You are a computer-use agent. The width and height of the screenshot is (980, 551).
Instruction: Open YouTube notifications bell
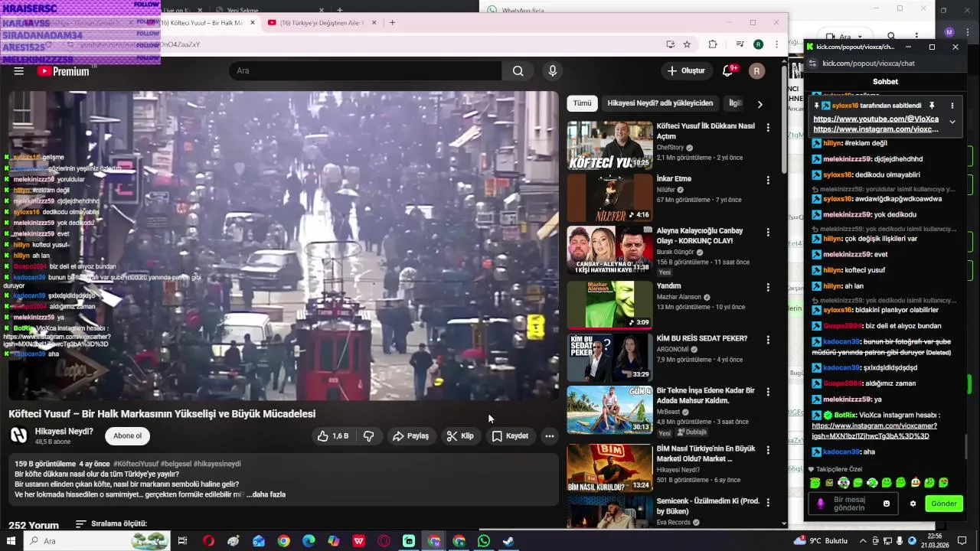(x=728, y=71)
